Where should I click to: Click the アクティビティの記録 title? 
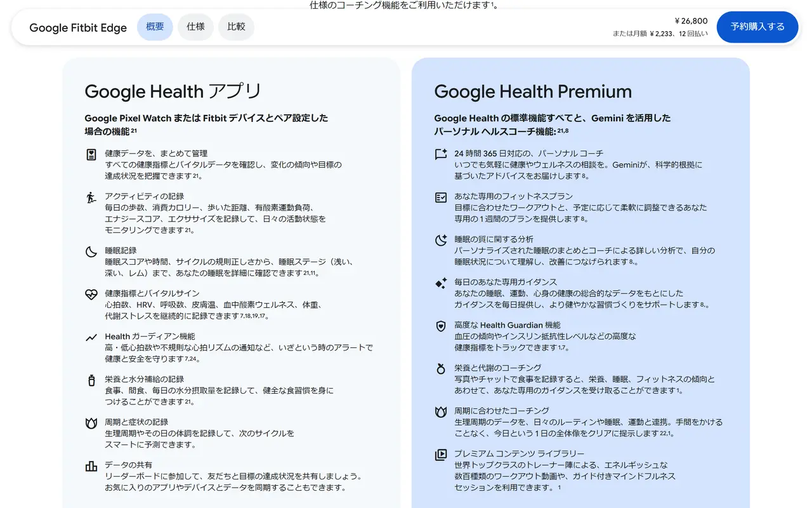click(x=144, y=196)
